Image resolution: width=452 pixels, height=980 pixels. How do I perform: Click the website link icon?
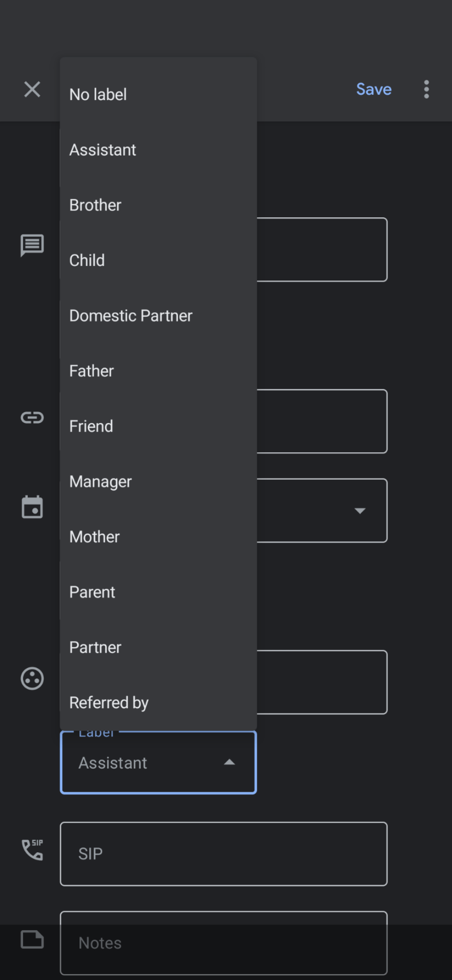32,418
